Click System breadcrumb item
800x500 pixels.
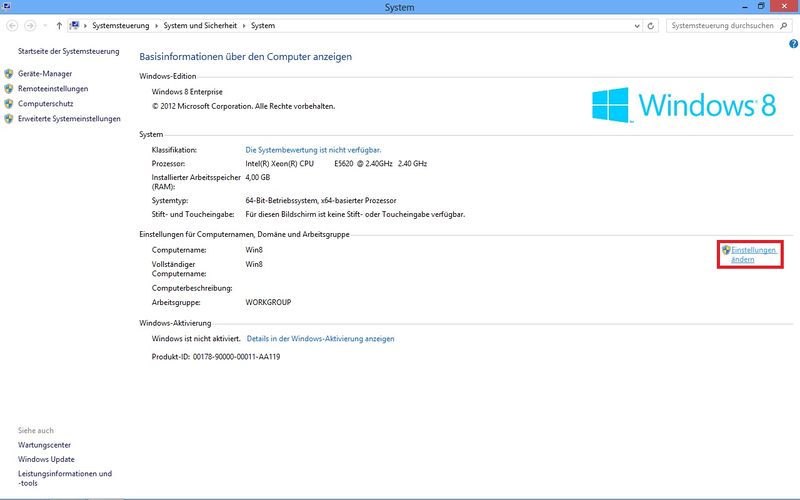tap(263, 26)
